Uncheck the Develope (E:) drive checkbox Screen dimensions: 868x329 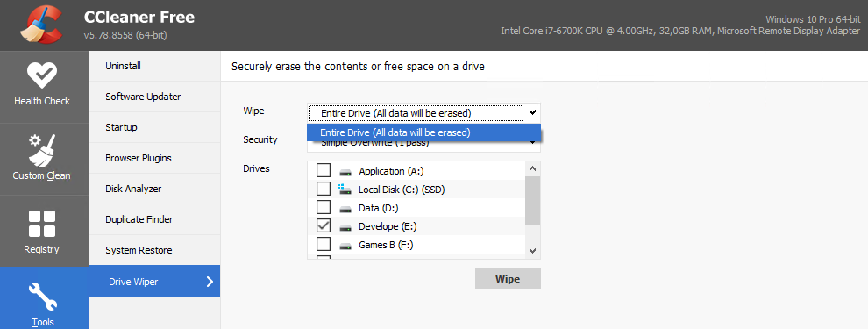coord(324,226)
